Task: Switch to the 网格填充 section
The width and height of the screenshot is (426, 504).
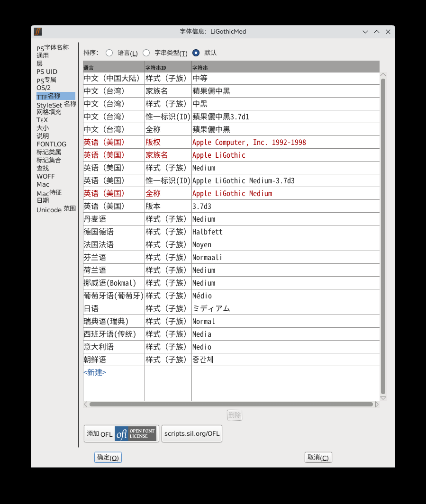Action: (x=49, y=112)
